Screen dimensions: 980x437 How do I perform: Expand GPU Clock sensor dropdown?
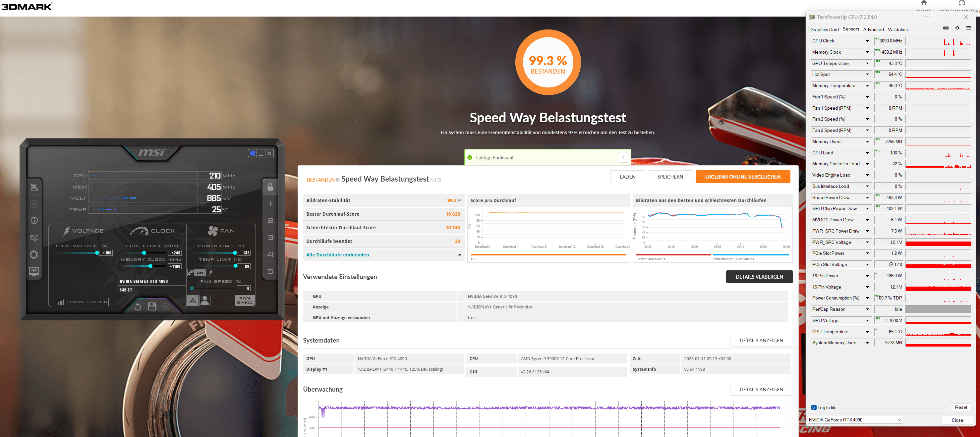[x=867, y=41]
